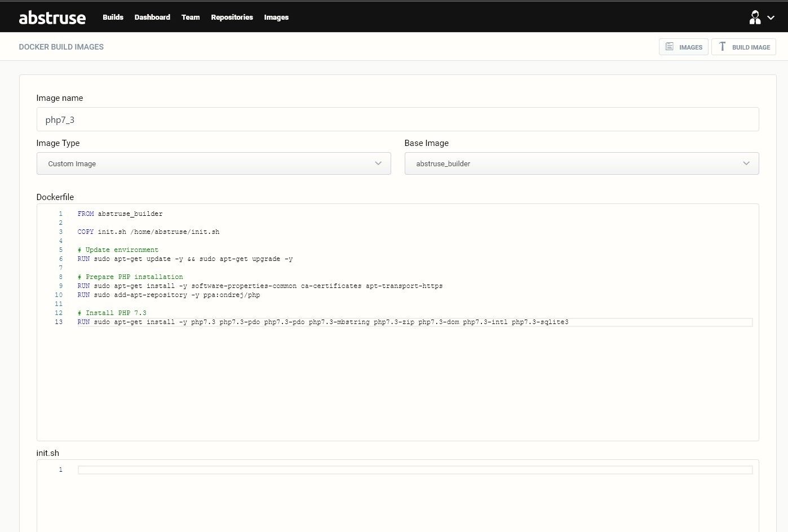The height and width of the screenshot is (532, 788).
Task: Open the Base Image dropdown
Action: click(582, 163)
